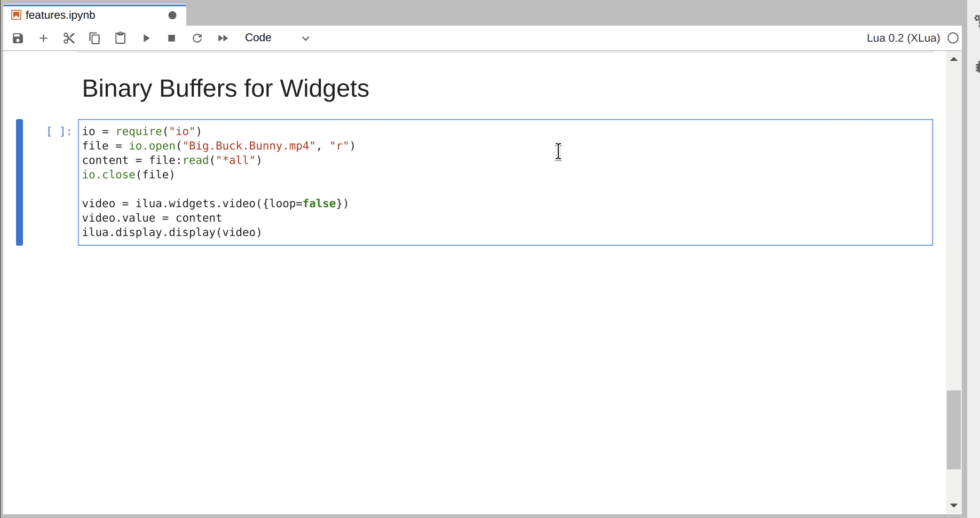
Task: Click the line 'ilua.display.display(video)'
Action: [x=172, y=232]
